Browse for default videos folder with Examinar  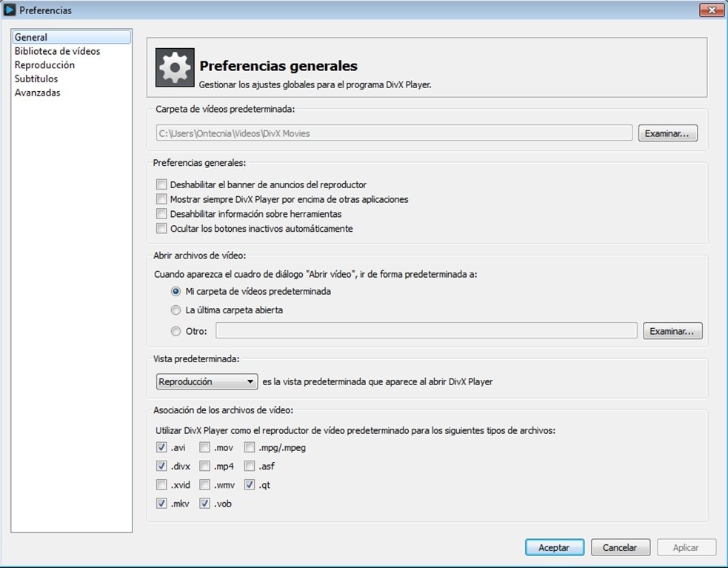668,133
